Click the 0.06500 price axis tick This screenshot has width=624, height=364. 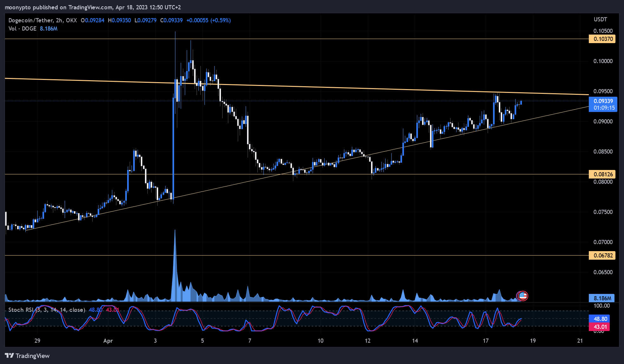point(603,272)
